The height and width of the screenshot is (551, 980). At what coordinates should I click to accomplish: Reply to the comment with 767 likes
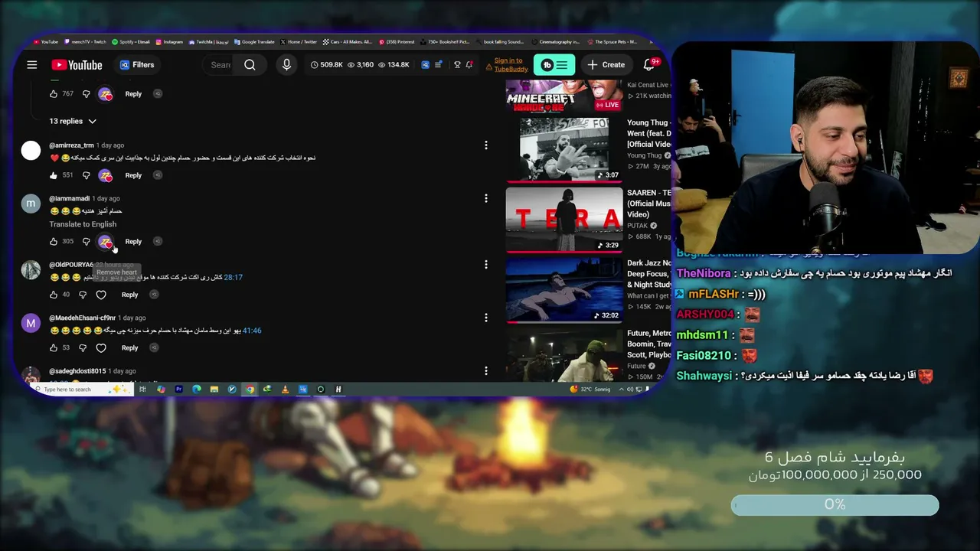click(x=133, y=94)
